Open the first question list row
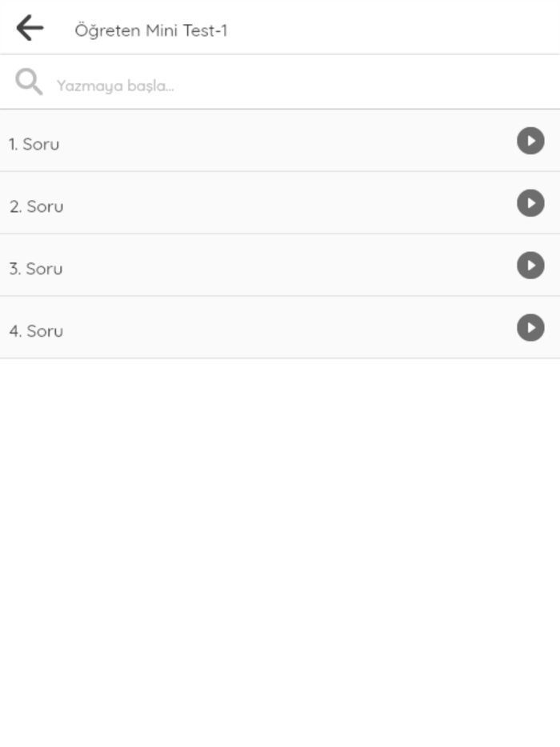The image size is (560, 747). 264,141
